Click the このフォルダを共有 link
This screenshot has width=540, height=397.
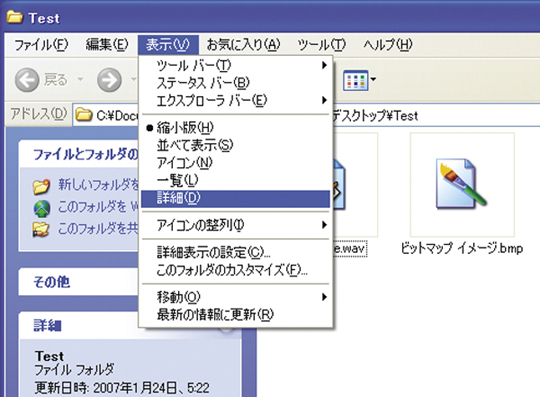[98, 228]
